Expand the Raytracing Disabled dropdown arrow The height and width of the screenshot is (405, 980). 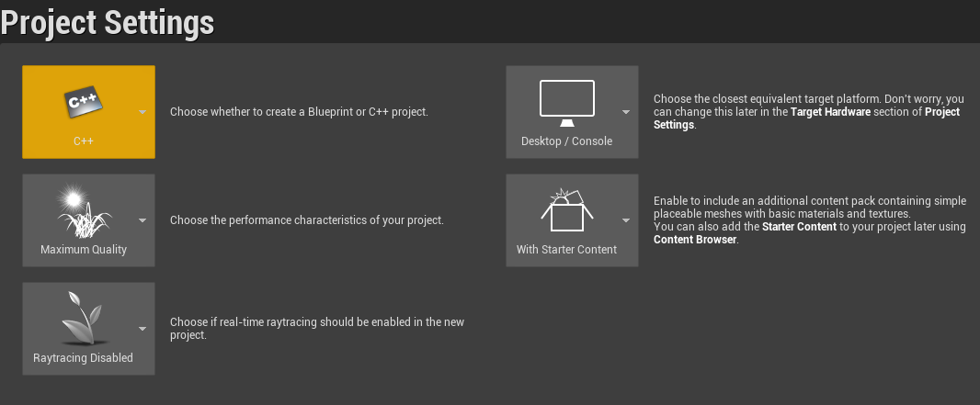point(142,329)
